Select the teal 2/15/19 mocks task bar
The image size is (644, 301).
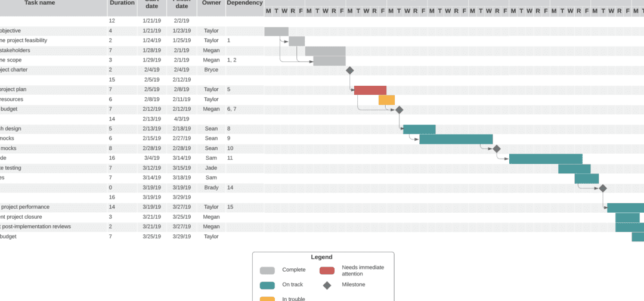tap(456, 139)
